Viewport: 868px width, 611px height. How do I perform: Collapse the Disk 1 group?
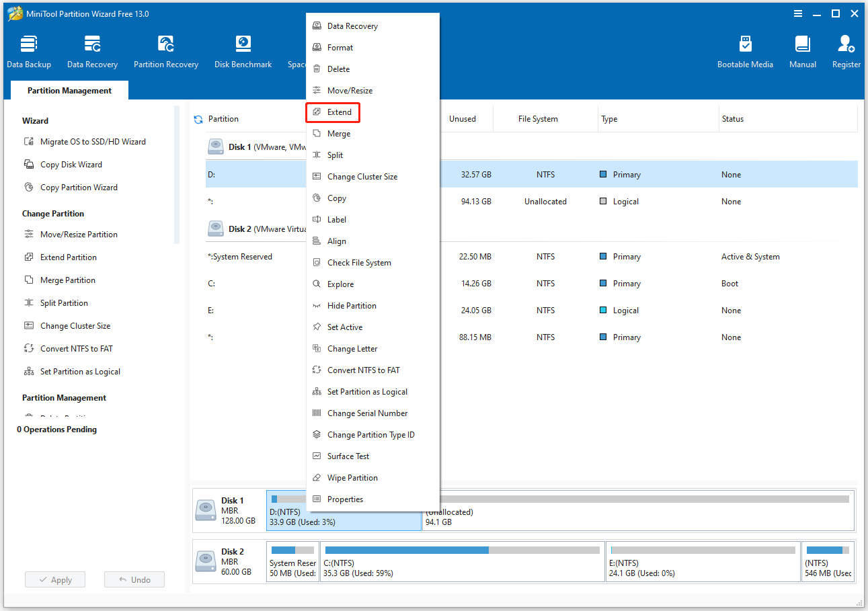pyautogui.click(x=216, y=147)
